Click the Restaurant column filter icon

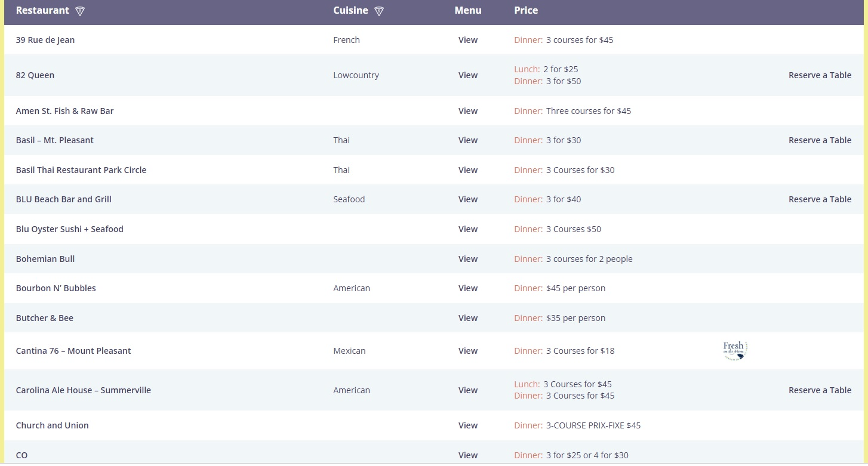(x=80, y=11)
